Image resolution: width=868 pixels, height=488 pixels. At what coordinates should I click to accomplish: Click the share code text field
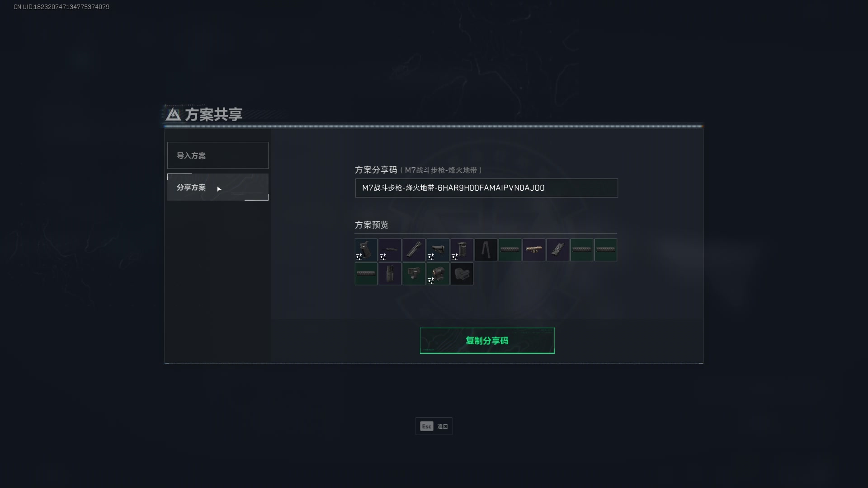click(x=486, y=188)
